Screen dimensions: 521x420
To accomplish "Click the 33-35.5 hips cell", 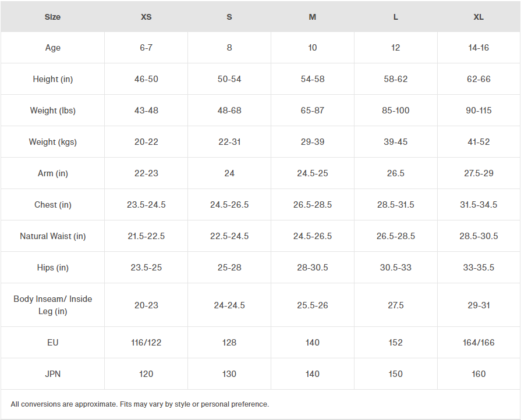I will coord(479,268).
